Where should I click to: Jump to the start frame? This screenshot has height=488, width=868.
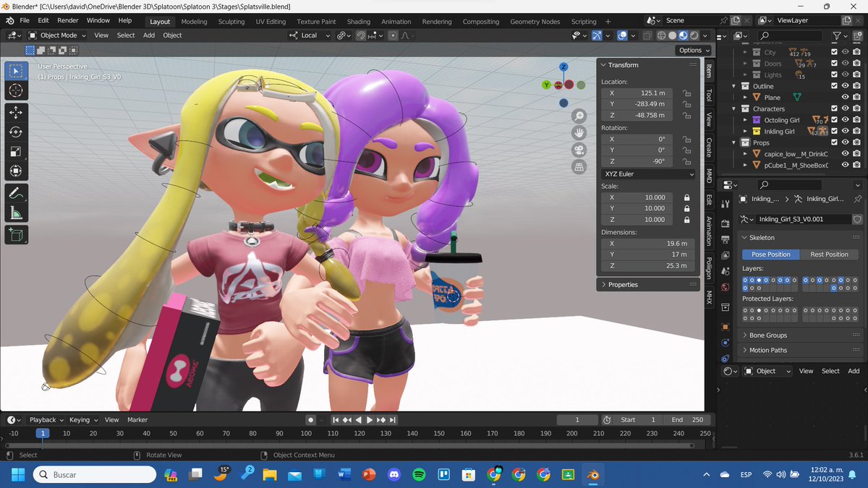pos(336,420)
